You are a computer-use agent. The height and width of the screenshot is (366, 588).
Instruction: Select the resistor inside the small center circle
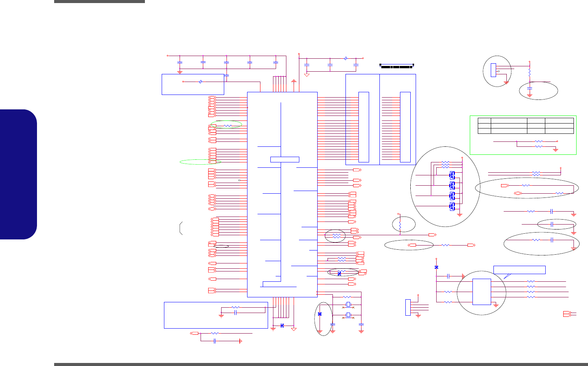point(400,226)
